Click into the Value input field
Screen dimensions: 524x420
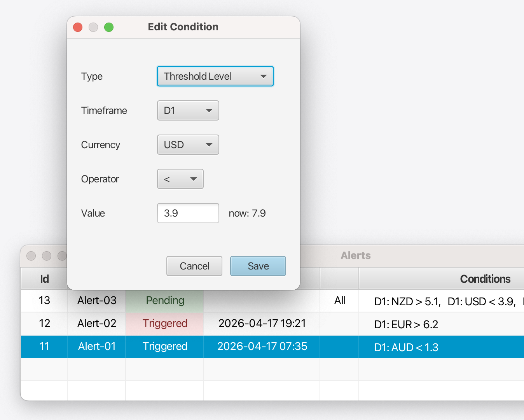188,213
